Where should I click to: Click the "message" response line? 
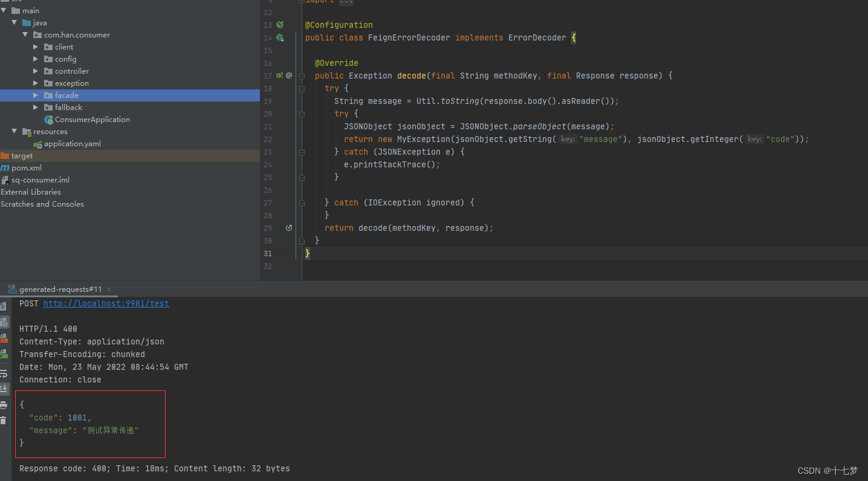84,430
